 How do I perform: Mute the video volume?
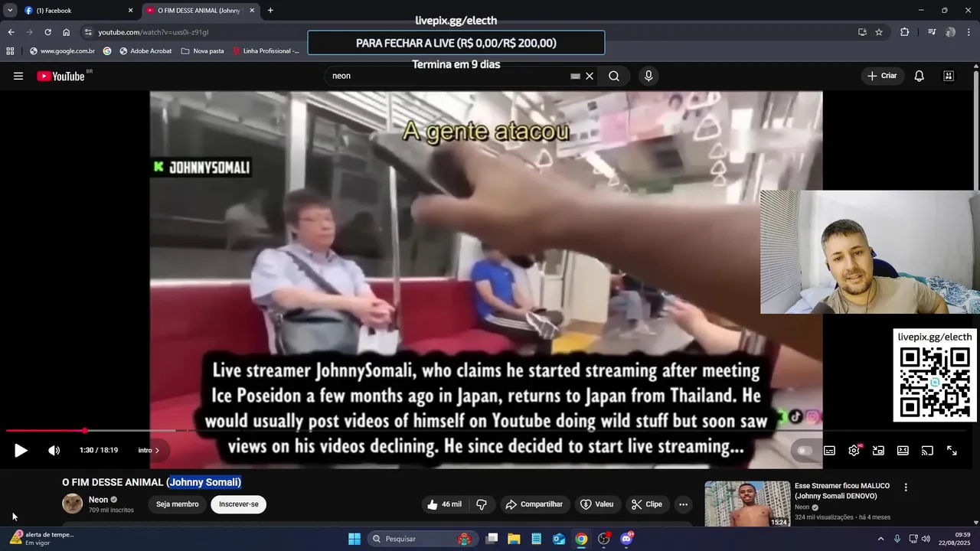pos(54,451)
